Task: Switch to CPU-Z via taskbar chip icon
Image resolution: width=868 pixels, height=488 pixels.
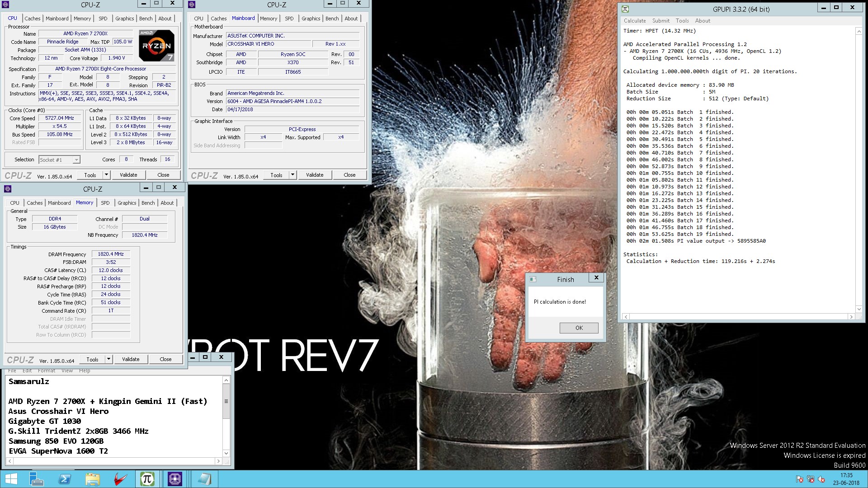Action: (x=175, y=479)
